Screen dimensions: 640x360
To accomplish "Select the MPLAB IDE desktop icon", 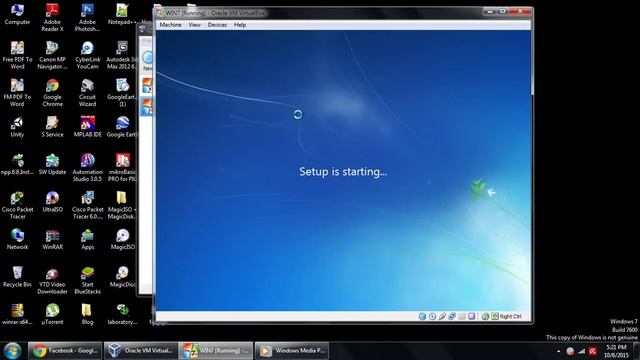I will point(87,127).
